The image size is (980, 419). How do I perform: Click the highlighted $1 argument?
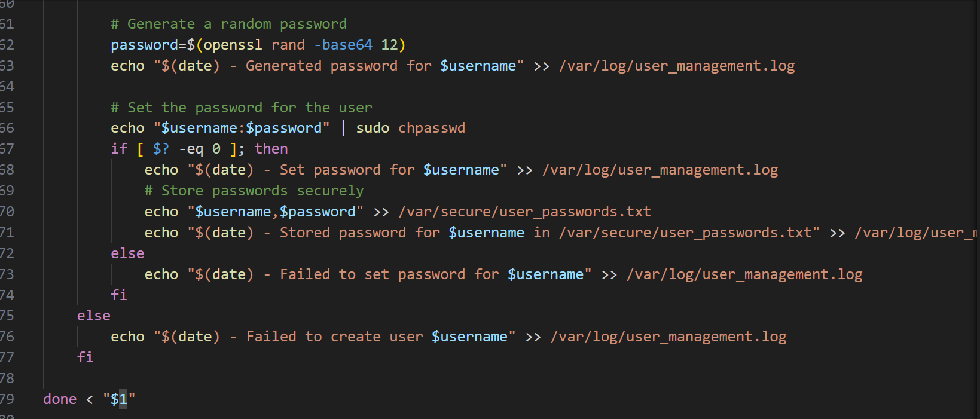click(x=119, y=399)
